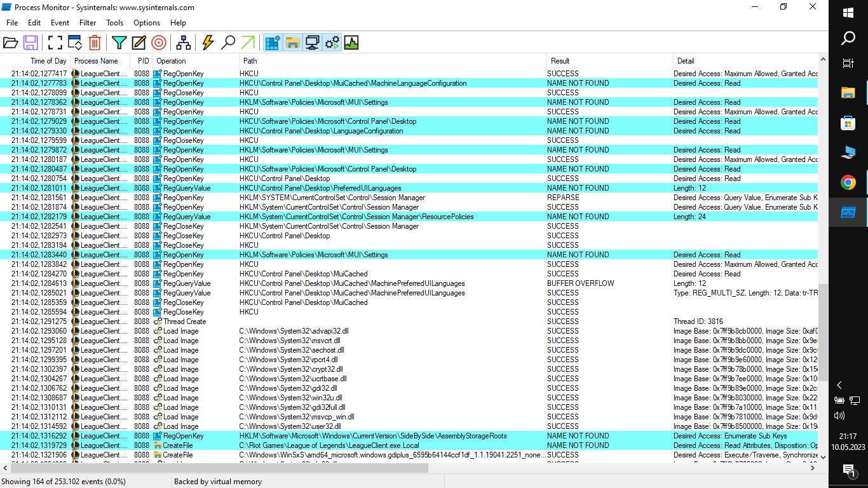Show the Process Tree from the toolbar
868x488 pixels.
pos(184,43)
